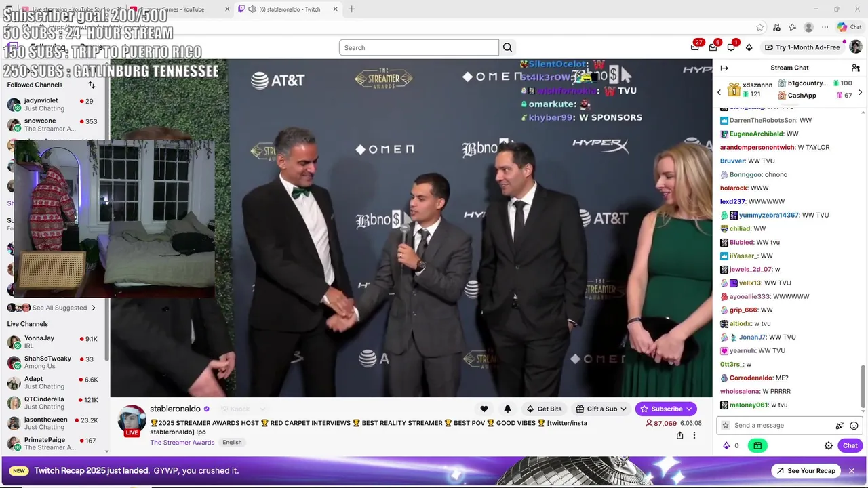
Task: Collapse the Stream Chat panel arrow
Action: click(x=724, y=68)
